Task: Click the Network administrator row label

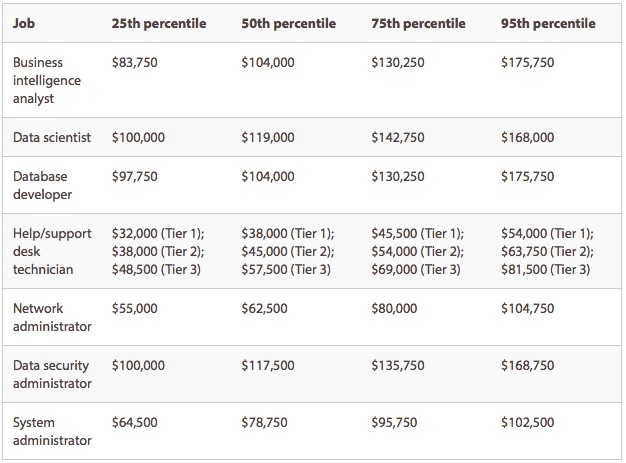Action: [52, 318]
